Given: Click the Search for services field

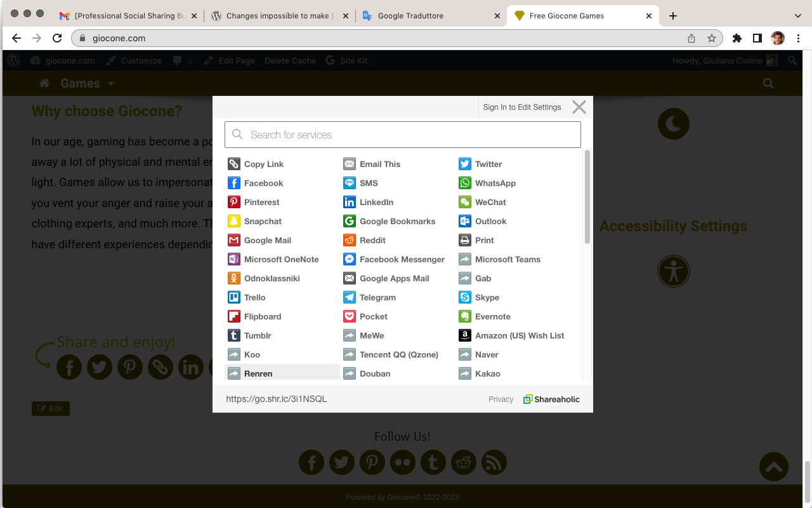Looking at the screenshot, I should point(403,135).
